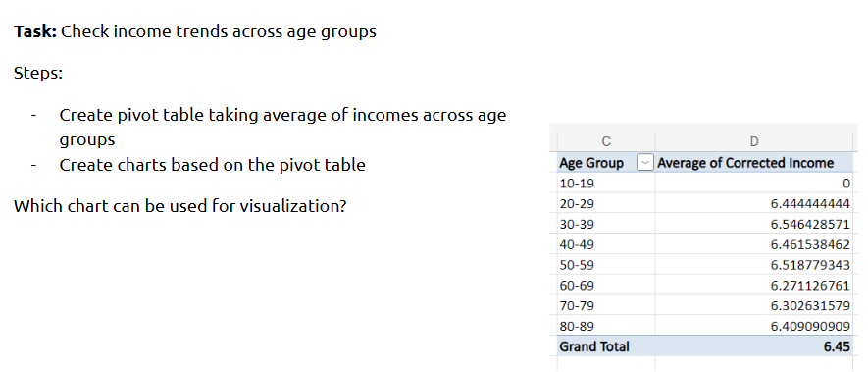This screenshot has height=372, width=868.
Task: Select the 60-69 age group cell
Action: pyautogui.click(x=605, y=286)
